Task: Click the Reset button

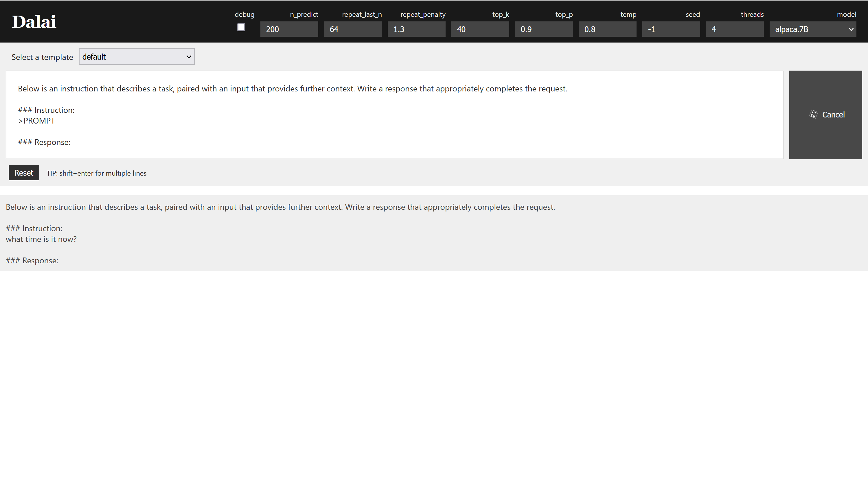Action: tap(23, 172)
